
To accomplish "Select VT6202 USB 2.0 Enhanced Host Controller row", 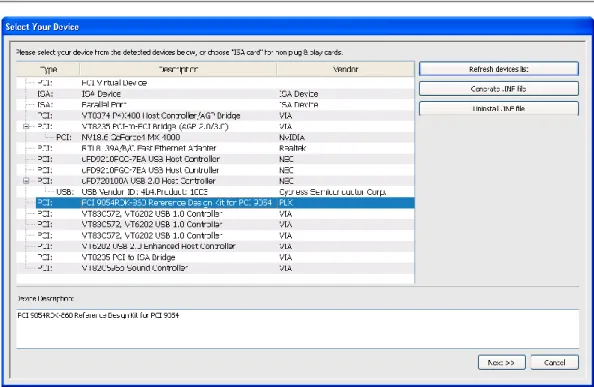I will pos(215,246).
